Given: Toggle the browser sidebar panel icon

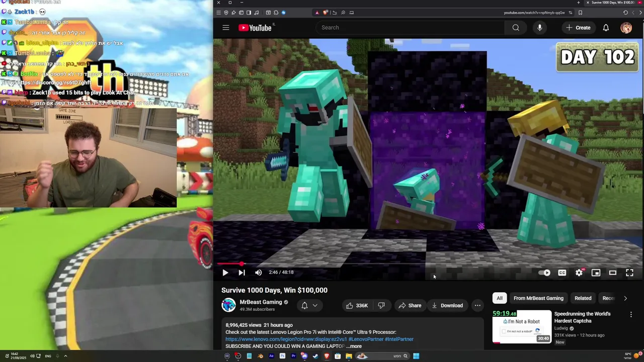Looking at the screenshot, I should (249, 13).
